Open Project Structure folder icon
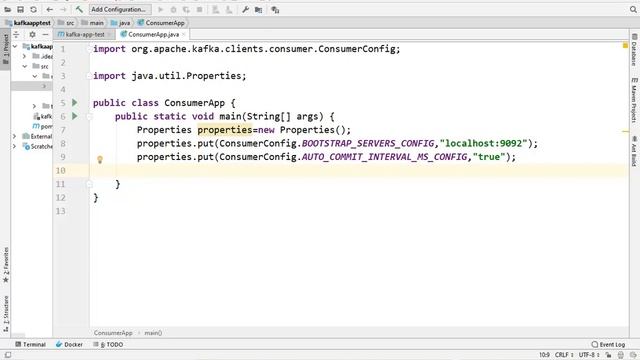 click(259, 9)
